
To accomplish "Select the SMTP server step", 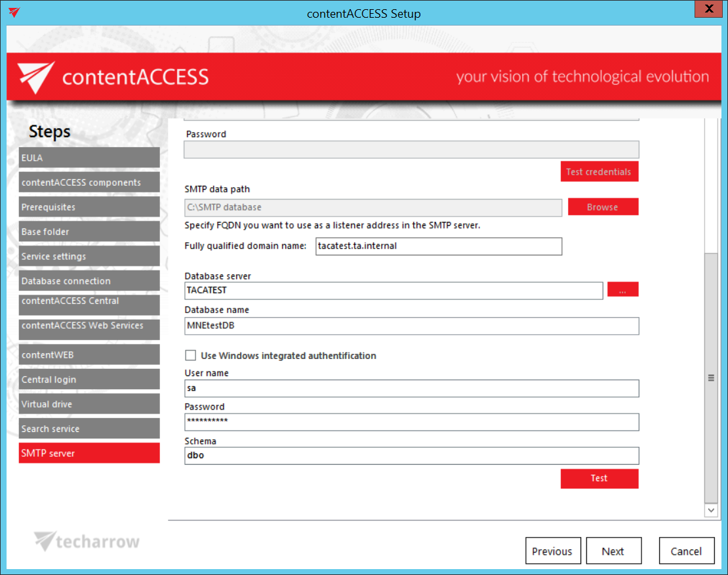I will coord(89,453).
